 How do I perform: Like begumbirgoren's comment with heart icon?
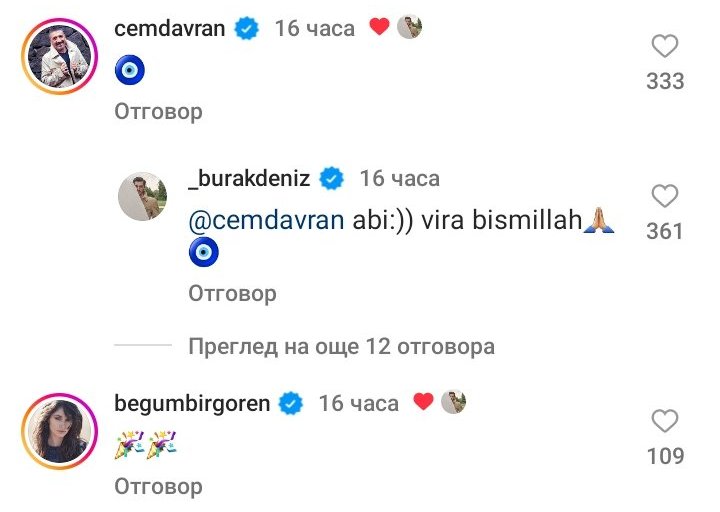[x=664, y=421]
